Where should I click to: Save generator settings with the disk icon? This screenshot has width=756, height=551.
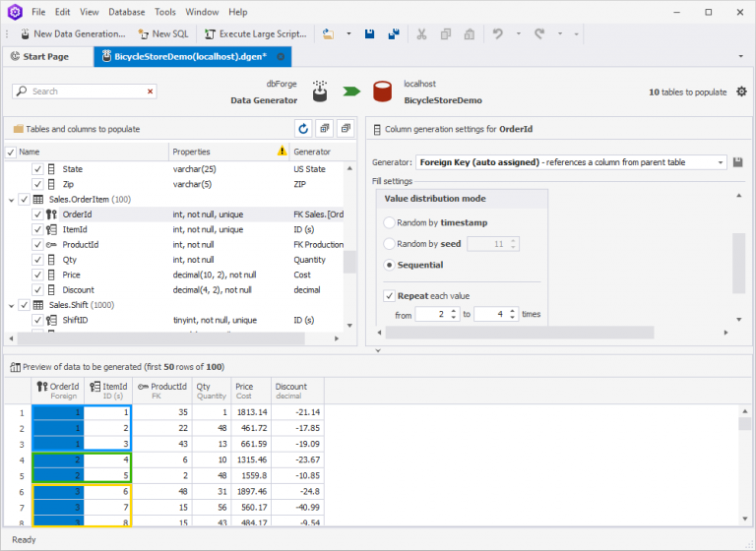[737, 162]
